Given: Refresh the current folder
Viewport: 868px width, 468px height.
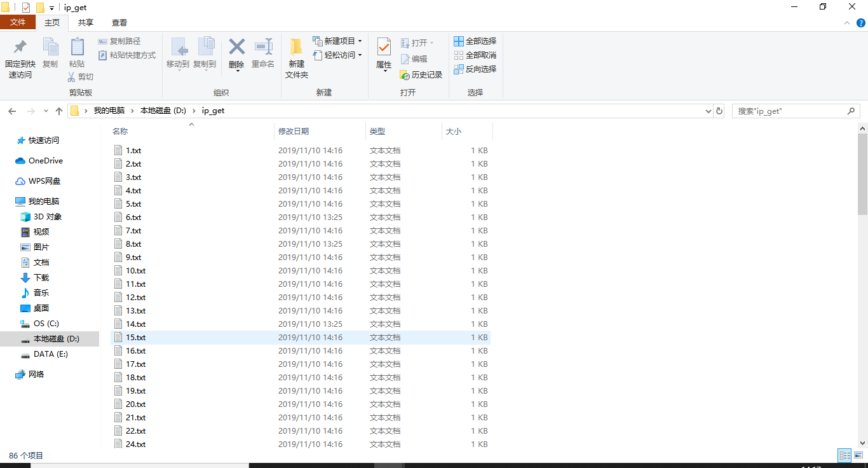Looking at the screenshot, I should (x=719, y=111).
